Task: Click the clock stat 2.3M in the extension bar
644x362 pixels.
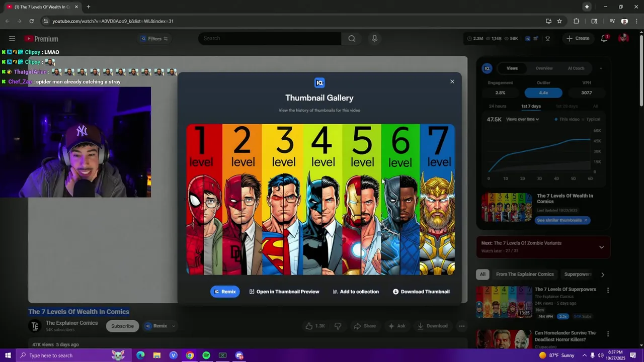Action: (475, 39)
